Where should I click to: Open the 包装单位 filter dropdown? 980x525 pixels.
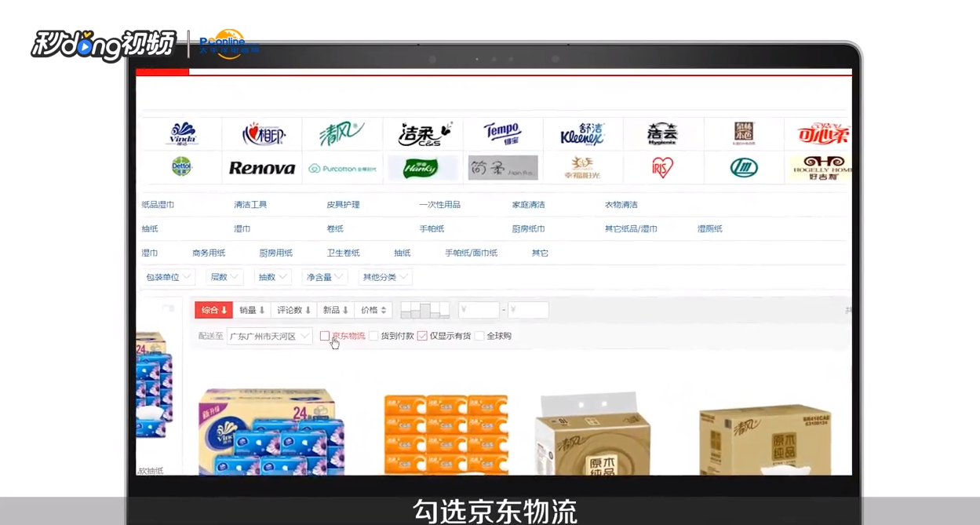click(168, 277)
